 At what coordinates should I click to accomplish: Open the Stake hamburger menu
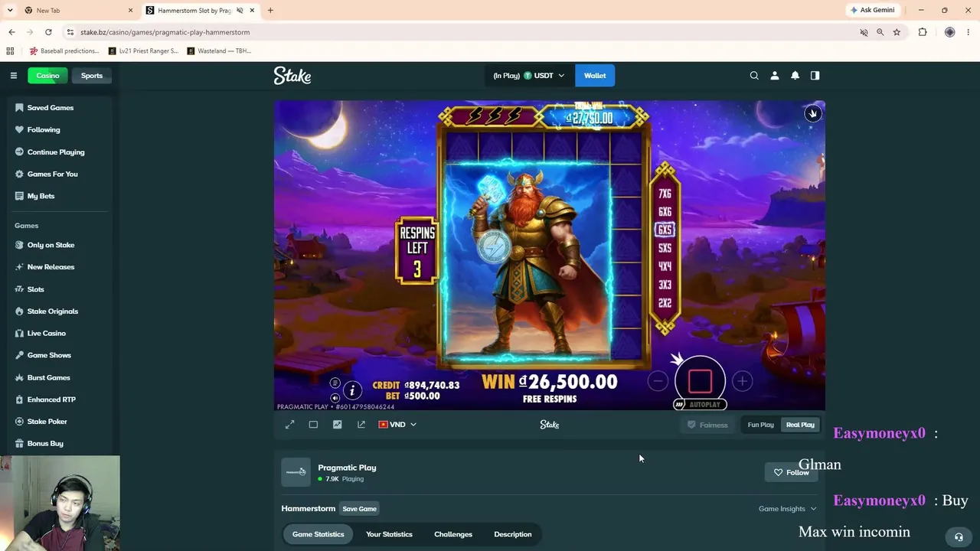pos(14,76)
